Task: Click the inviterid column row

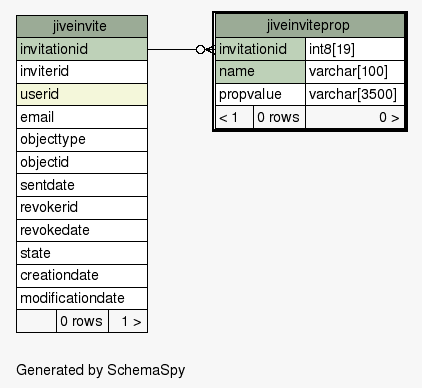Action: coord(82,72)
